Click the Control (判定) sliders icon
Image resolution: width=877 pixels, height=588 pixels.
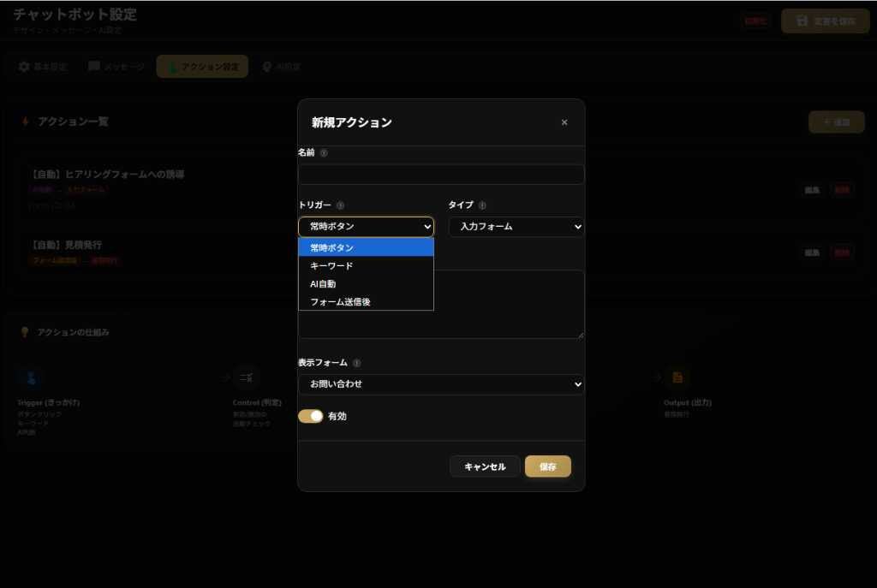point(246,377)
